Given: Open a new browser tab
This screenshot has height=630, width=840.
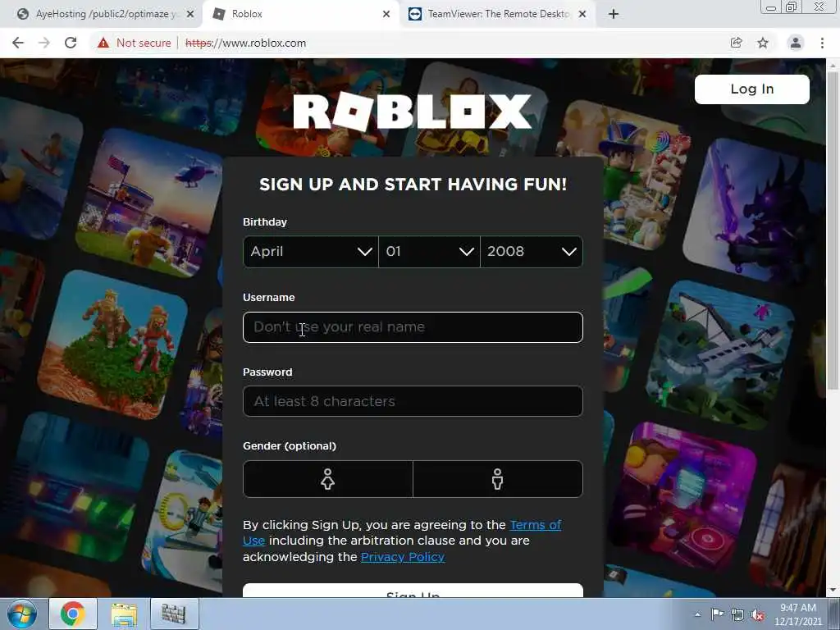Looking at the screenshot, I should click(614, 14).
